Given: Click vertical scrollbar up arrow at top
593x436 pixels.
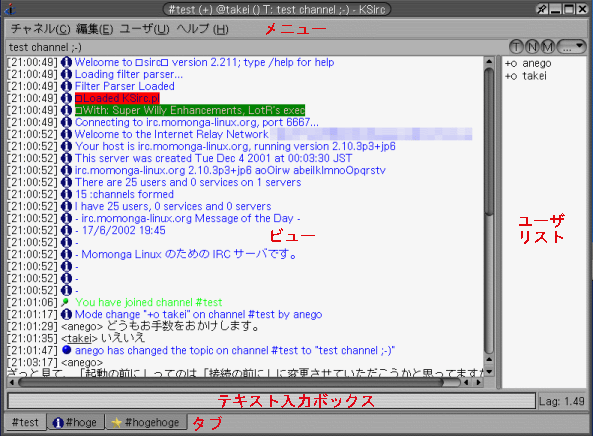Looking at the screenshot, I should (489, 61).
